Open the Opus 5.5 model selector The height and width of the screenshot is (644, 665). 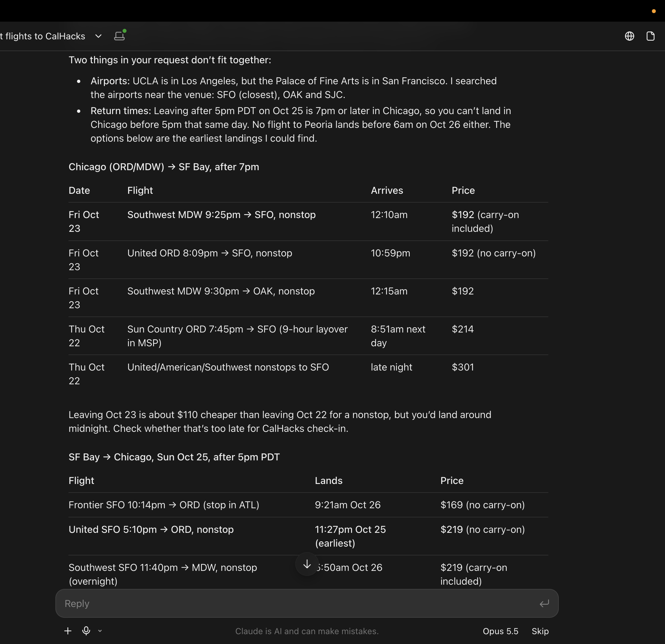pyautogui.click(x=500, y=631)
